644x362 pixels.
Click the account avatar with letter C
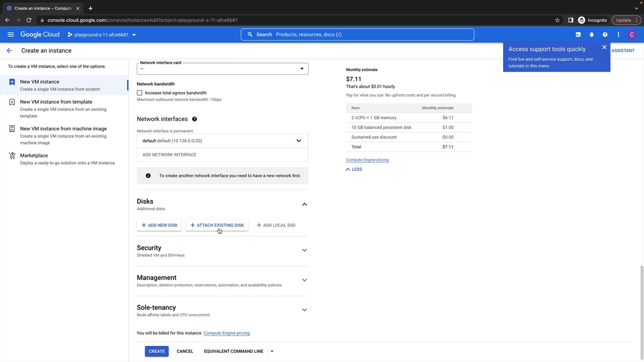[x=632, y=35]
